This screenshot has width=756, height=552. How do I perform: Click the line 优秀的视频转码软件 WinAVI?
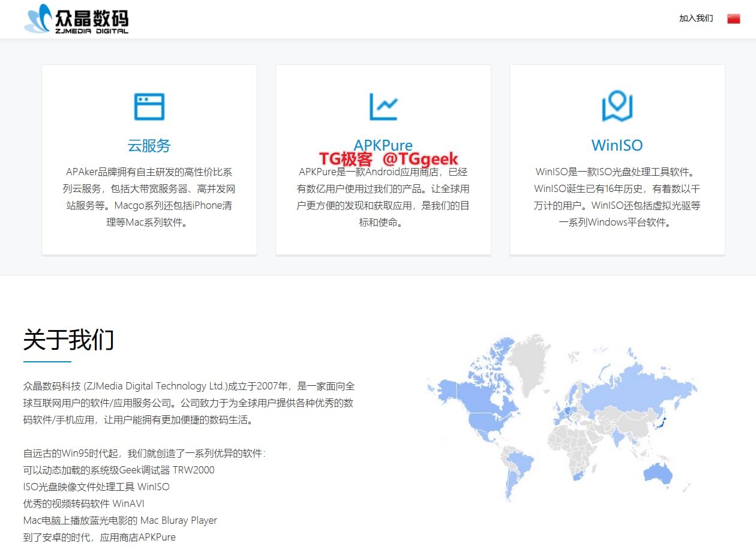[x=84, y=503]
